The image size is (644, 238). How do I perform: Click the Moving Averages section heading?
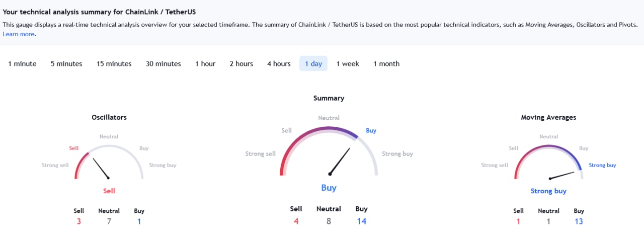point(548,117)
